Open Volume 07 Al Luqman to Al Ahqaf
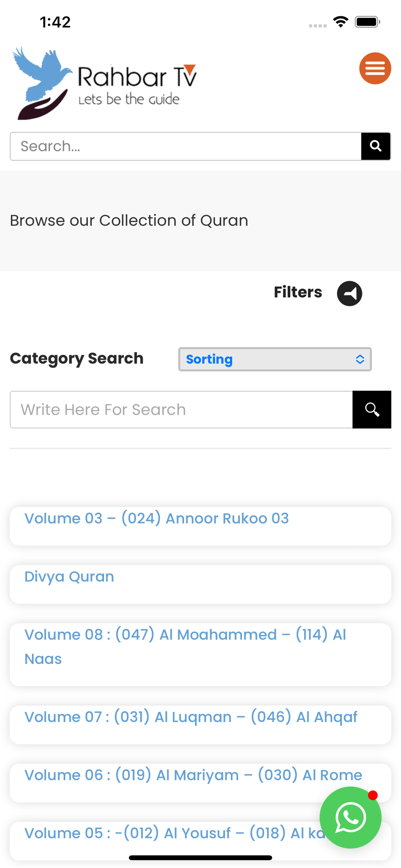 click(x=200, y=725)
